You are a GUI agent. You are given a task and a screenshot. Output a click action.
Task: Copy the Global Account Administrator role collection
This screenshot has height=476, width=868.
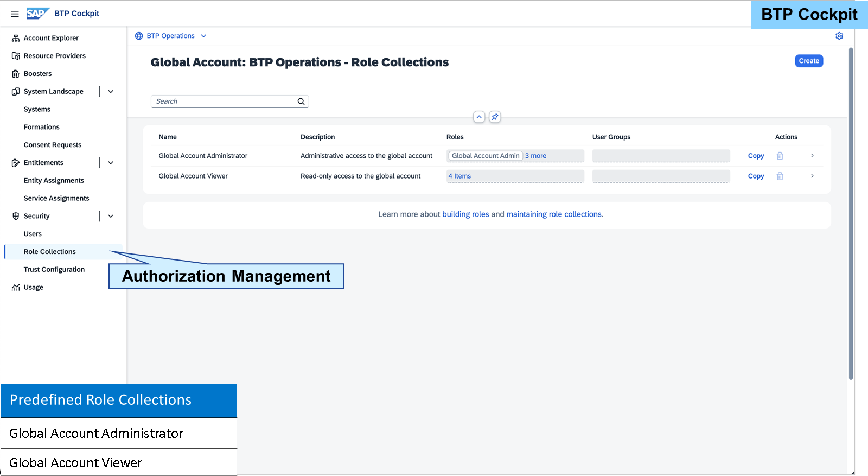tap(756, 156)
